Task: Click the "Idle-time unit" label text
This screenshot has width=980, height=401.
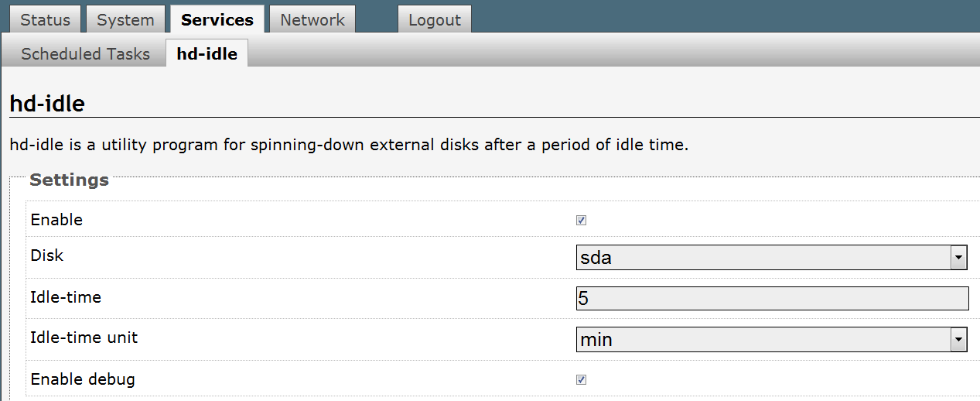Action: (x=84, y=338)
